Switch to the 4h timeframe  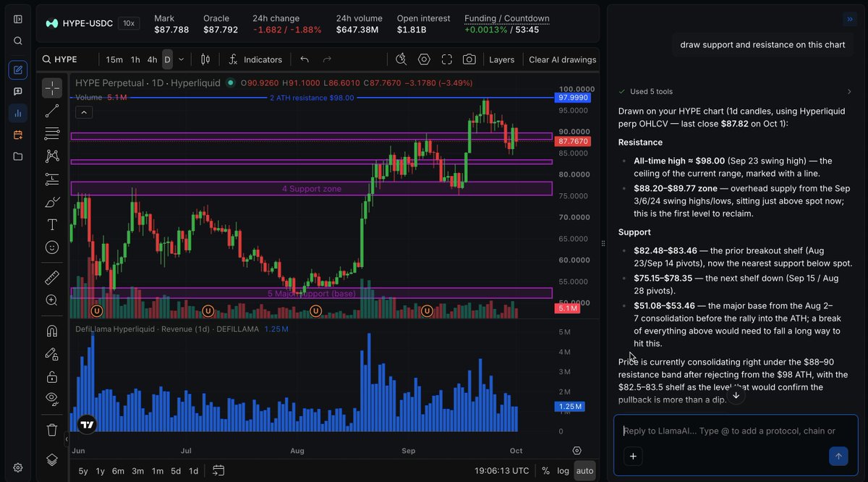[x=152, y=59]
